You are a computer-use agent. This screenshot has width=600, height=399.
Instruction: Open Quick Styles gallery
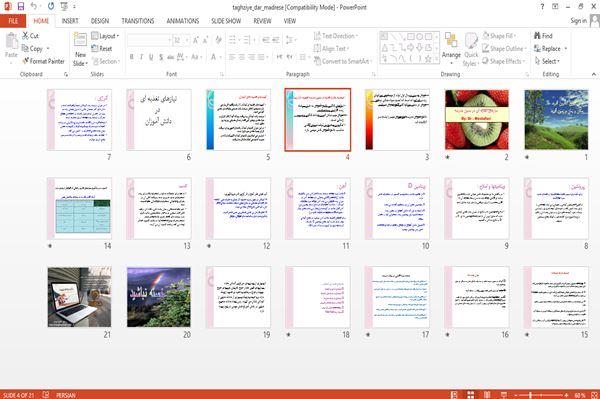tap(471, 50)
